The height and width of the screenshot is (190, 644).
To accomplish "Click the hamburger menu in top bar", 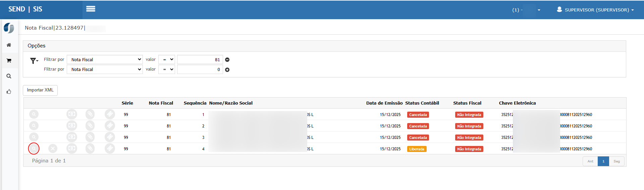I will click(x=91, y=9).
